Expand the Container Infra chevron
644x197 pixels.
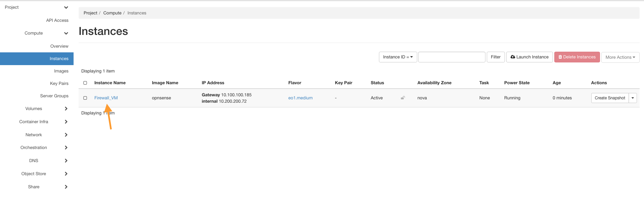[66, 122]
